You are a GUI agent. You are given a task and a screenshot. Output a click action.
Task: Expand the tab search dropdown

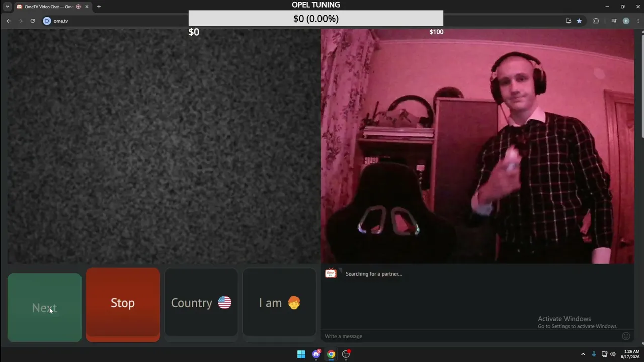pos(7,7)
